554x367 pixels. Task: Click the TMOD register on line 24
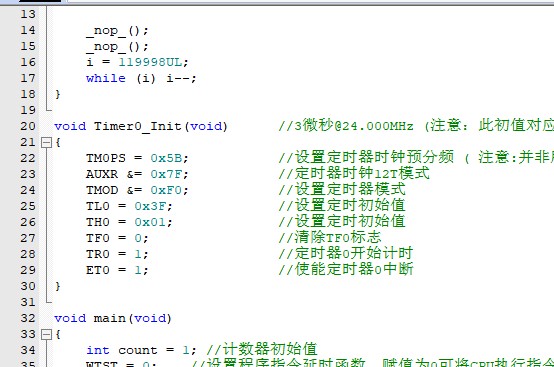(102, 190)
